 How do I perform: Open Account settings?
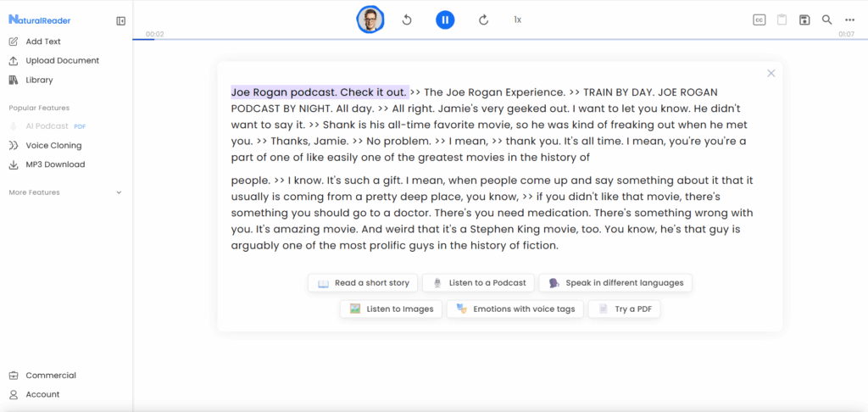[42, 395]
